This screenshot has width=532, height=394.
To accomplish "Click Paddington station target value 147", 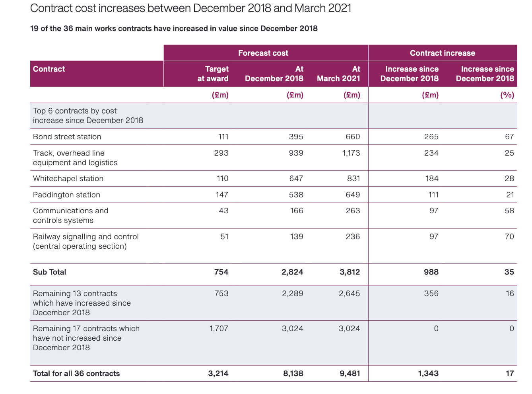I will coord(222,195).
